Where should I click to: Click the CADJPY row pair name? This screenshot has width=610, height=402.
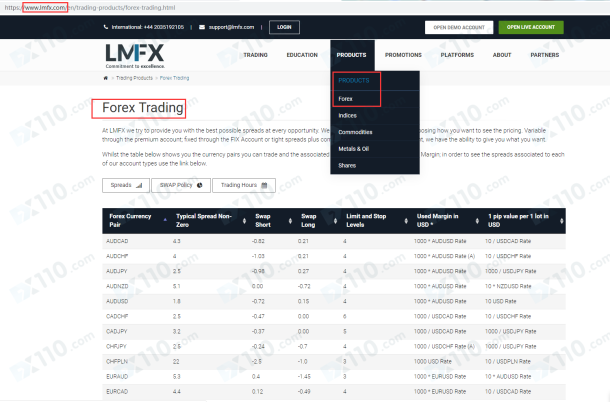[117, 332]
